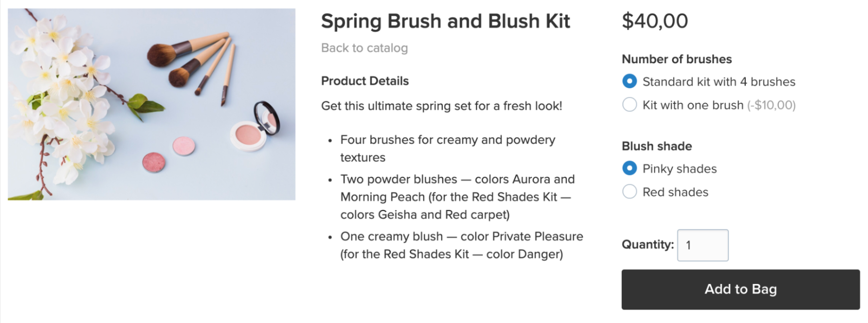
Task: Click the $40,00 price text
Action: [655, 21]
